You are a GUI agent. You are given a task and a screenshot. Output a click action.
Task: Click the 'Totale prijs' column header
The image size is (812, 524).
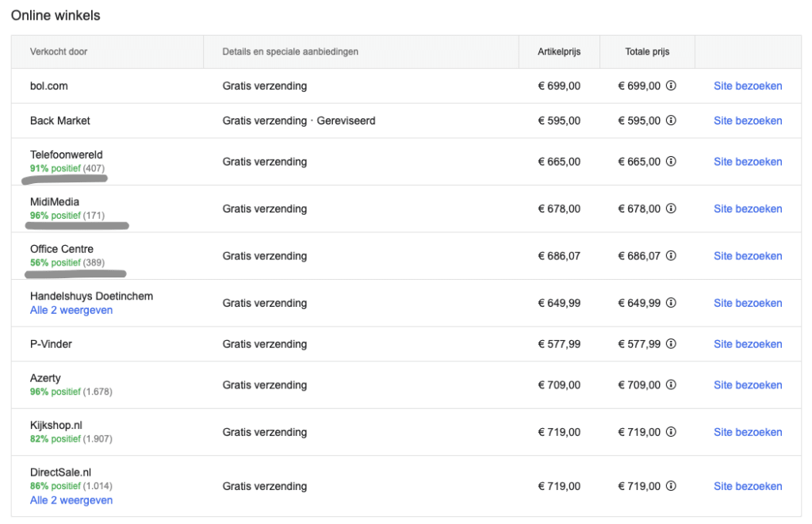coord(647,52)
